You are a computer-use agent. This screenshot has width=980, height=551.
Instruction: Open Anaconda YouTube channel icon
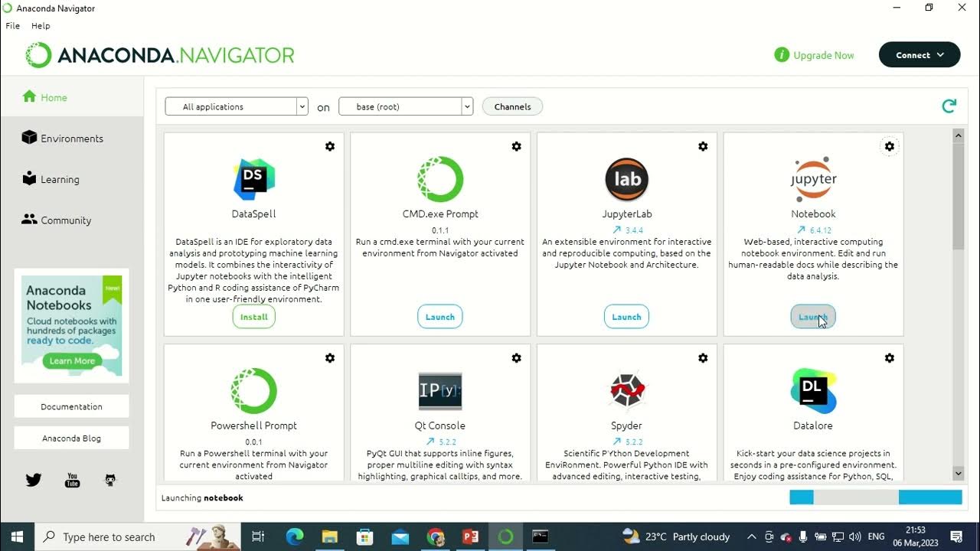(72, 480)
